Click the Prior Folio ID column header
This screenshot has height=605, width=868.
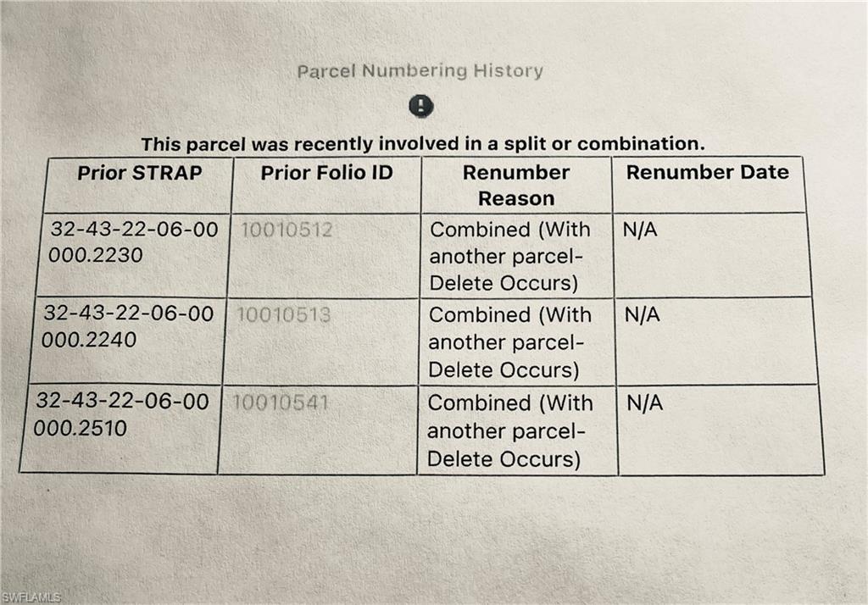(x=326, y=174)
